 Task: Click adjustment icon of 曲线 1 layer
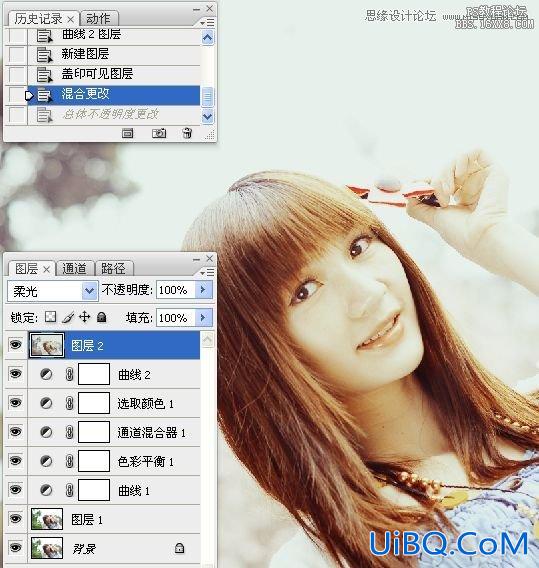pos(46,490)
